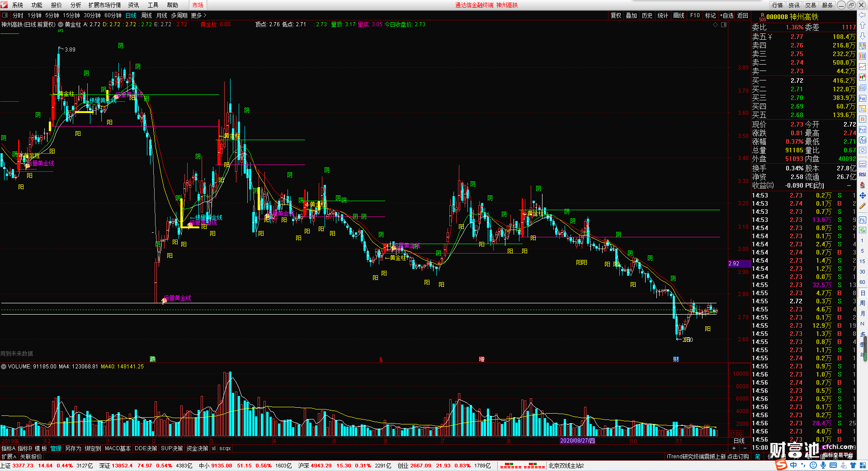Screen dimensions: 868x471
Task: Click the 2020/08/27/四 date marker on the time axis
Action: [577, 441]
